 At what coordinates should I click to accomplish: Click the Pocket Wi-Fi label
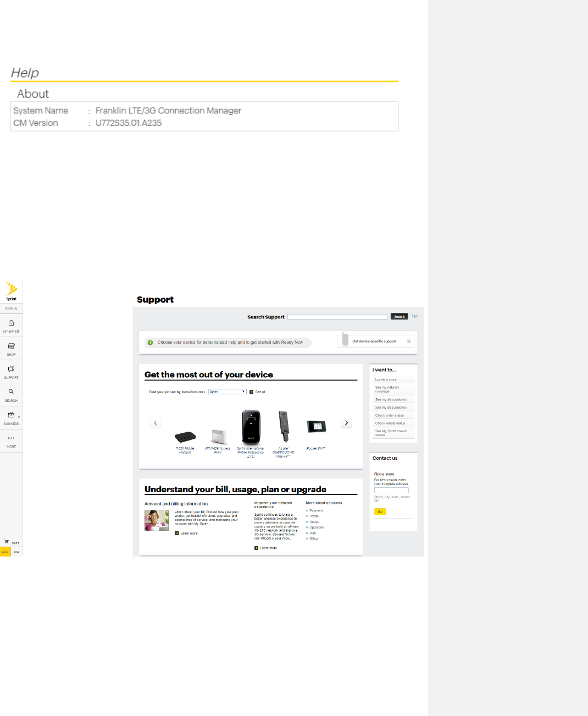pos(316,448)
